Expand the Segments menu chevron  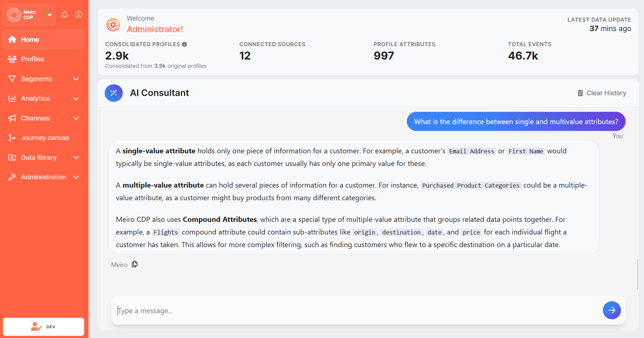pyautogui.click(x=76, y=79)
